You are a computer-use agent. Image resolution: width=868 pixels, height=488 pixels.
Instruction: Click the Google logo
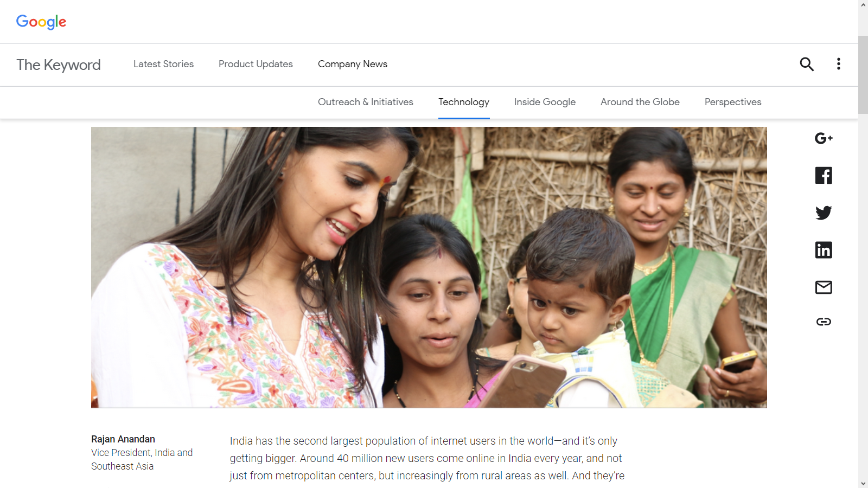coord(41,22)
